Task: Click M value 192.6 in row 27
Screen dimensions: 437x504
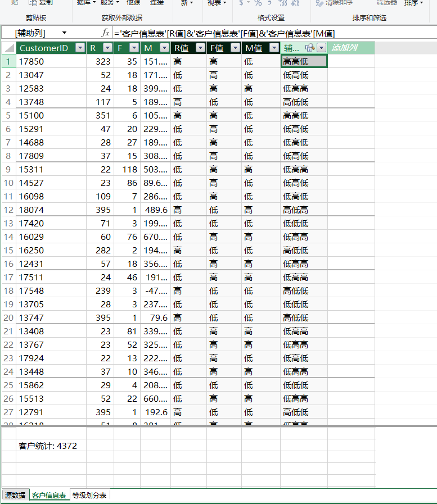Action: coord(156,412)
